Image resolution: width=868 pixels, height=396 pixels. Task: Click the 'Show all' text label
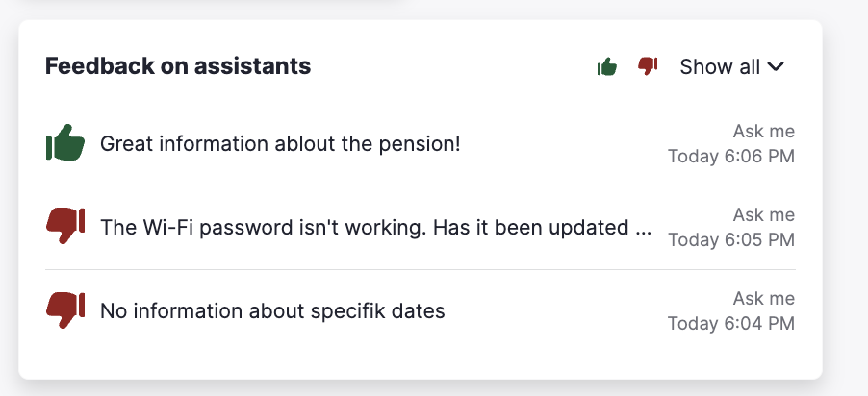(720, 67)
